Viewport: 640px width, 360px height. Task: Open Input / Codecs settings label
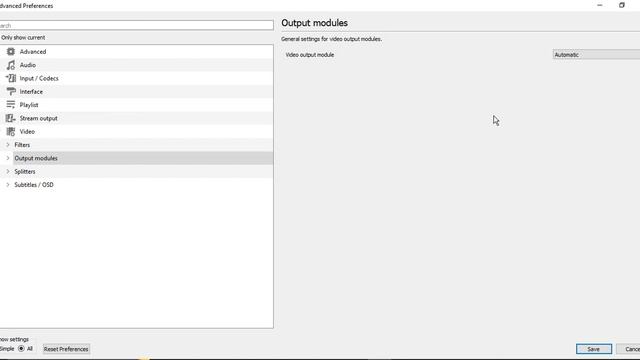(x=39, y=78)
